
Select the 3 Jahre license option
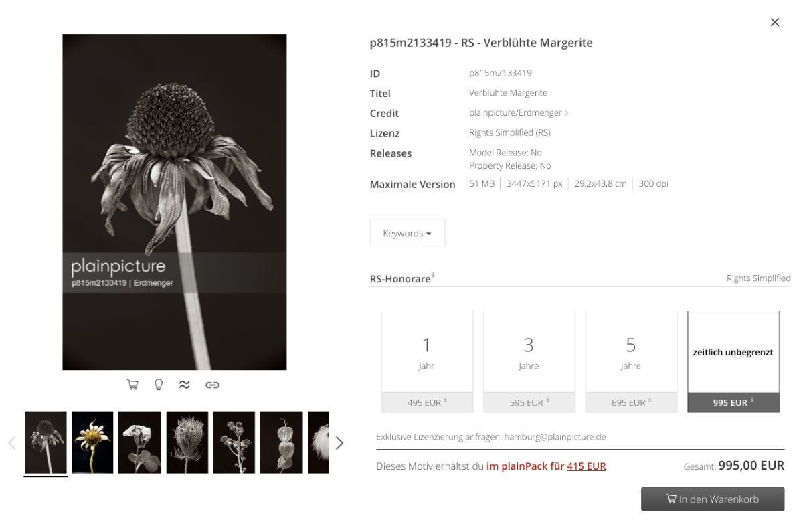529,361
